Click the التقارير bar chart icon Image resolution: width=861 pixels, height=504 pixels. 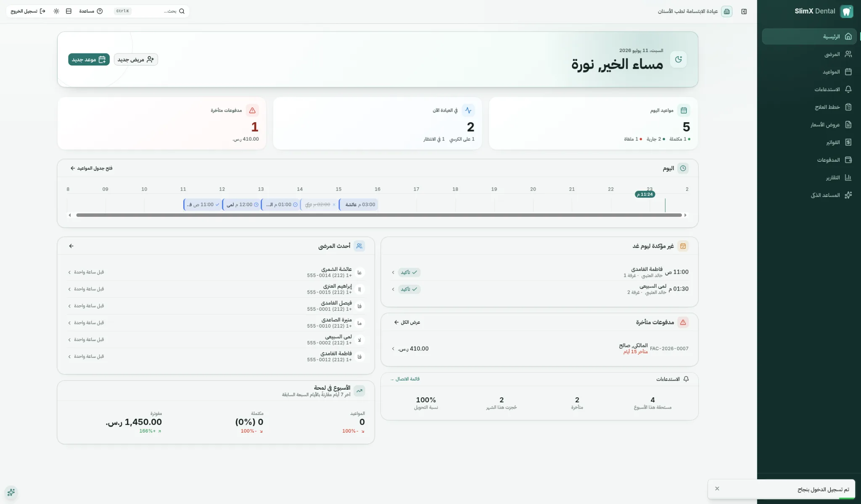pos(848,178)
